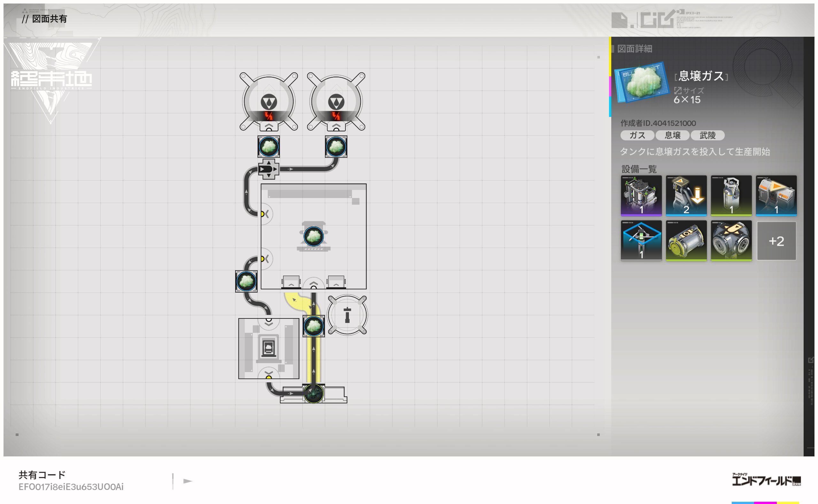Click the ガス tag
The image size is (818, 504).
click(x=637, y=135)
